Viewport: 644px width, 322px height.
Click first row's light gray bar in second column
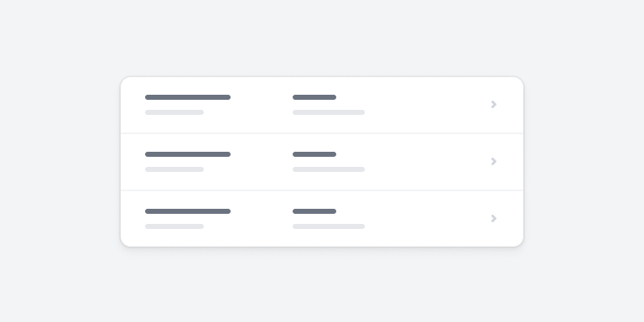[329, 112]
